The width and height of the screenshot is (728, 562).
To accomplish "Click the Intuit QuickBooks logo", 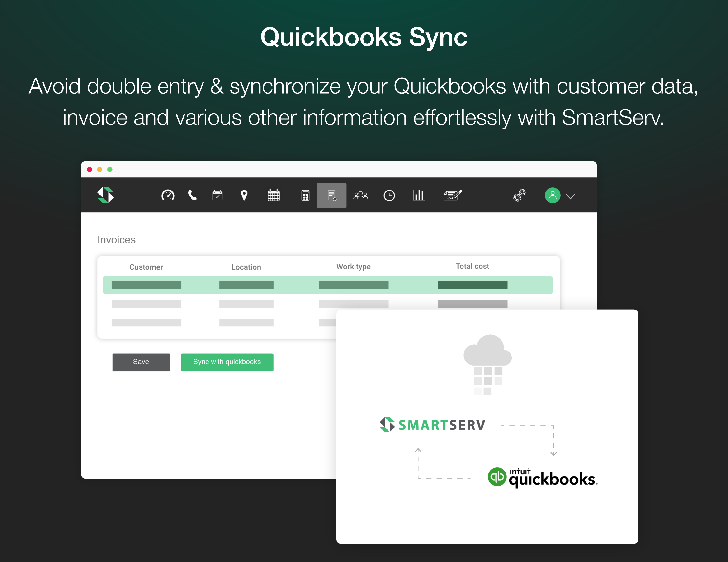I will (542, 478).
